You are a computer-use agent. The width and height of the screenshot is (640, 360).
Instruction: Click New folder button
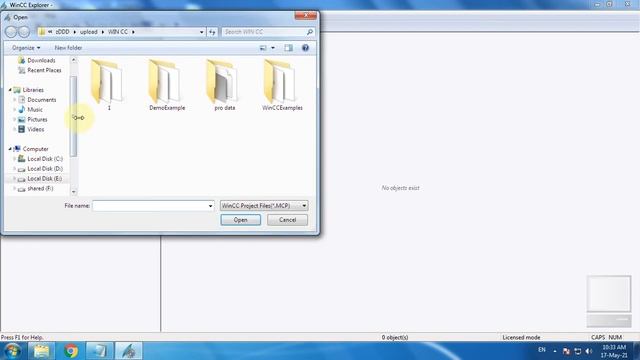pyautogui.click(x=68, y=48)
